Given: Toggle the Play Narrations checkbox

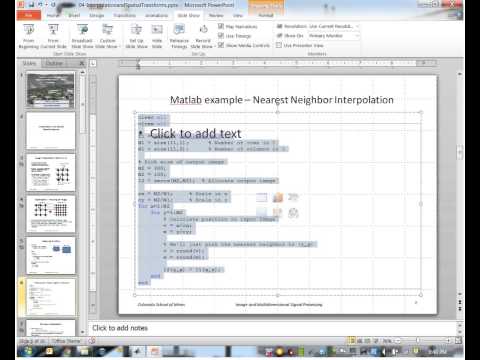Looking at the screenshot, I should (x=221, y=26).
